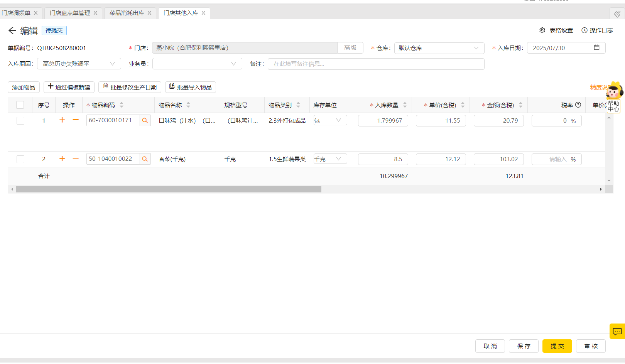The height and width of the screenshot is (364, 625).
Task: Switch to the 菜品消耗出库 tab
Action: (x=127, y=13)
